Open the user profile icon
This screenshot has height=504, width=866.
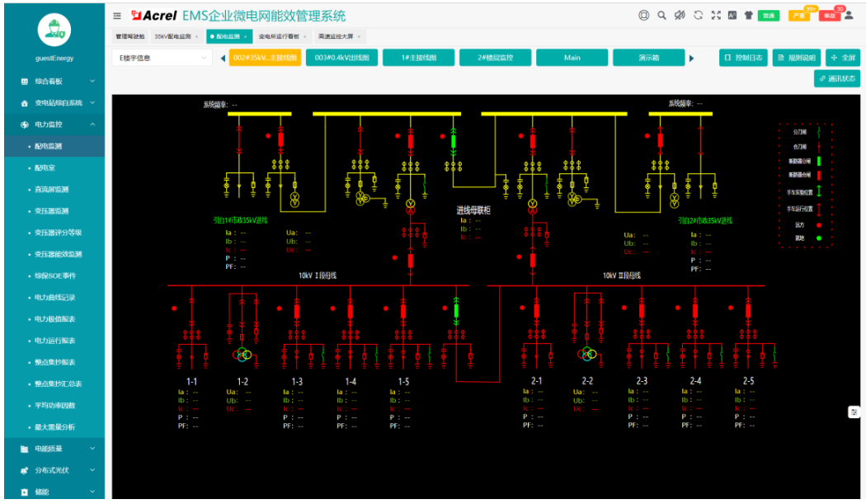pyautogui.click(x=849, y=16)
